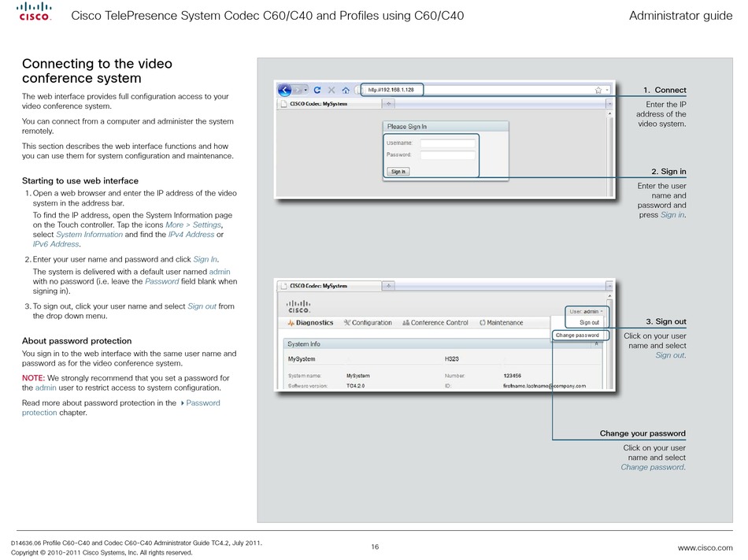Click the 'Please Sign In' dialog title
The image size is (748, 560).
click(x=407, y=126)
